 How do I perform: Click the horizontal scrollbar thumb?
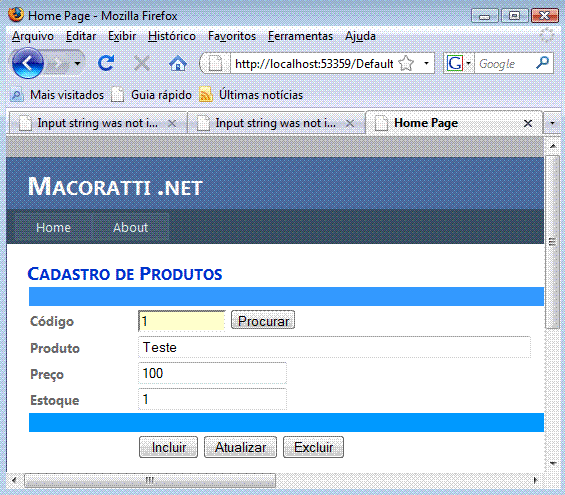[150, 480]
